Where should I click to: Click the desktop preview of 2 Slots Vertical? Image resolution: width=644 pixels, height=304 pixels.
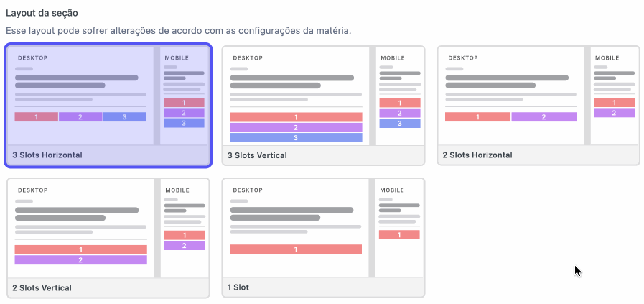(x=81, y=228)
